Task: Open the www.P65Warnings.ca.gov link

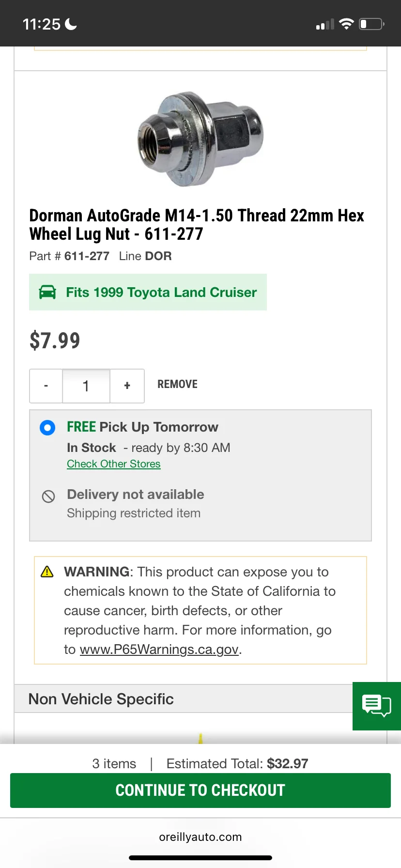Action: tap(159, 649)
